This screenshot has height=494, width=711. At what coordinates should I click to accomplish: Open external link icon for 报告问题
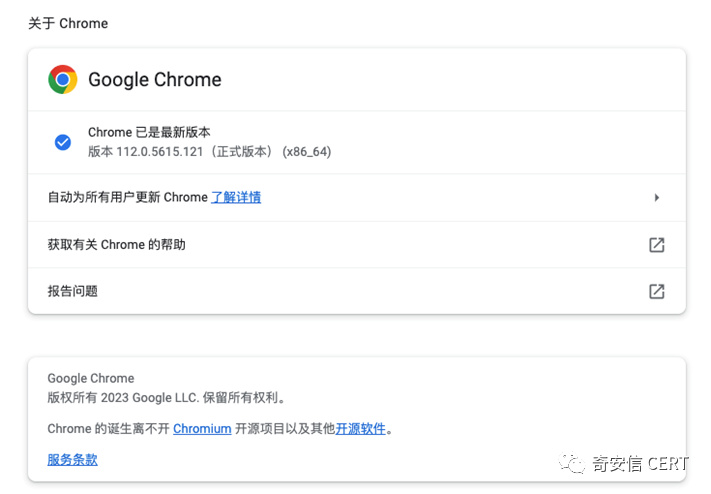coord(657,291)
